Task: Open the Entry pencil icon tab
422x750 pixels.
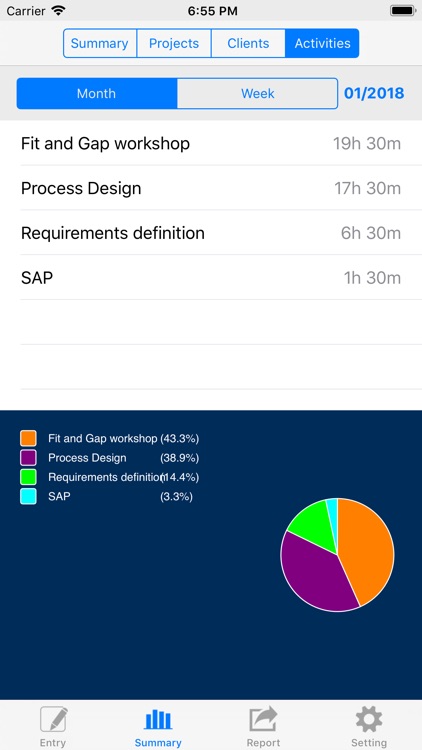Action: click(53, 720)
